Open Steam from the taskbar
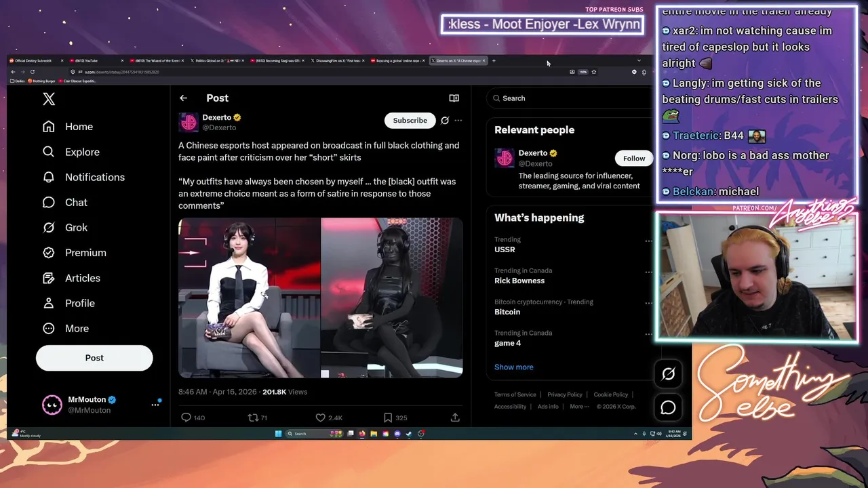 (409, 434)
